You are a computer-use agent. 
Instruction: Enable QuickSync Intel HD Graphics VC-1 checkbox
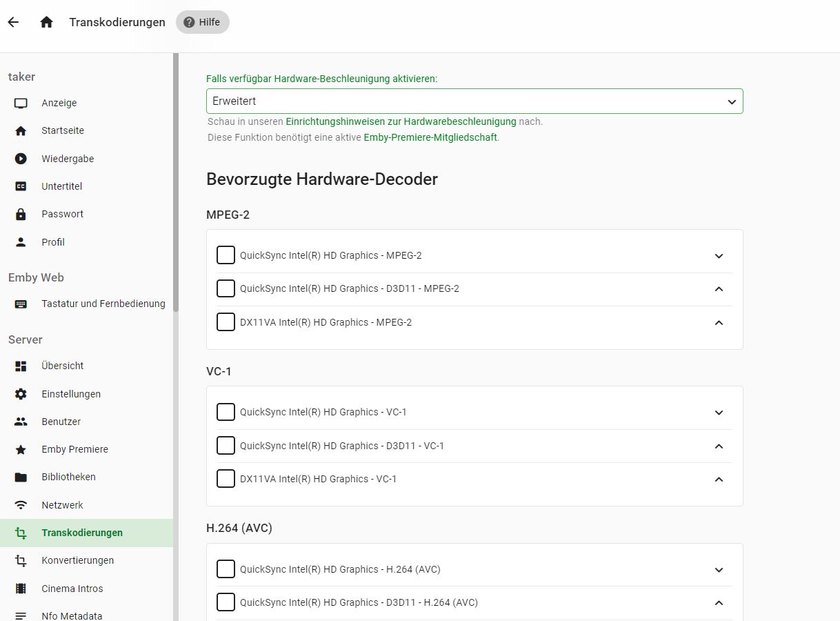pos(226,412)
